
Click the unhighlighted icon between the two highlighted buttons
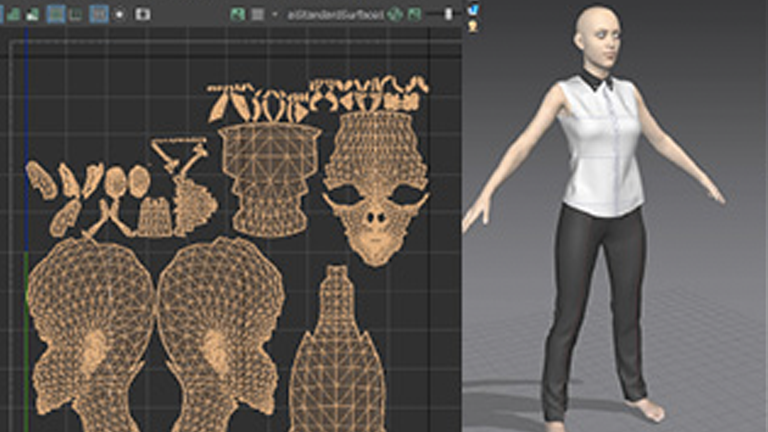(x=76, y=14)
